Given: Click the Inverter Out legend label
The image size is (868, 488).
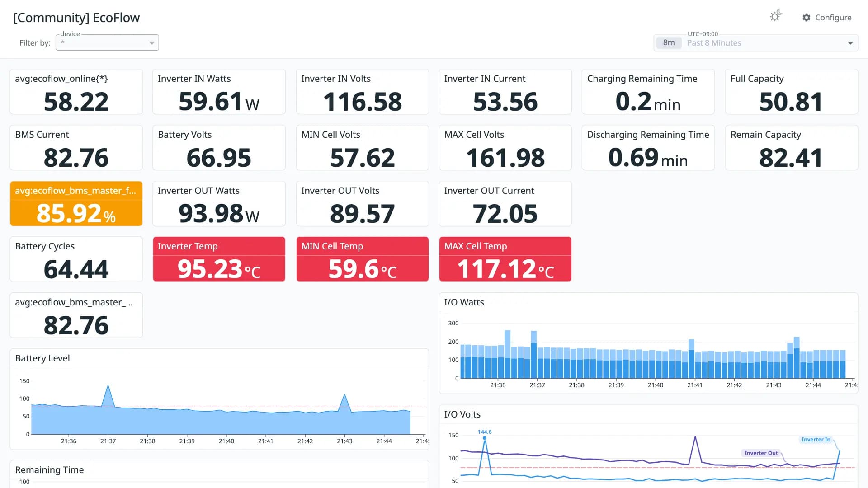Looking at the screenshot, I should 761,453.
